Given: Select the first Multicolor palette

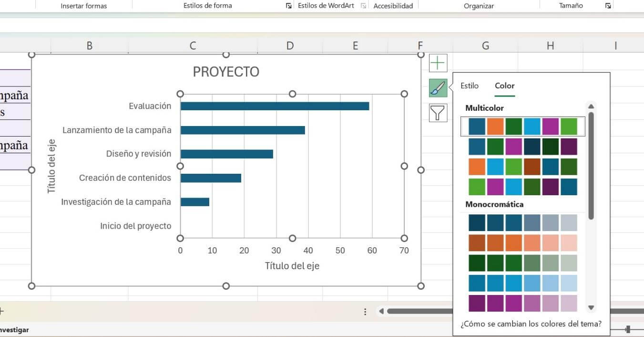Looking at the screenshot, I should (x=522, y=126).
